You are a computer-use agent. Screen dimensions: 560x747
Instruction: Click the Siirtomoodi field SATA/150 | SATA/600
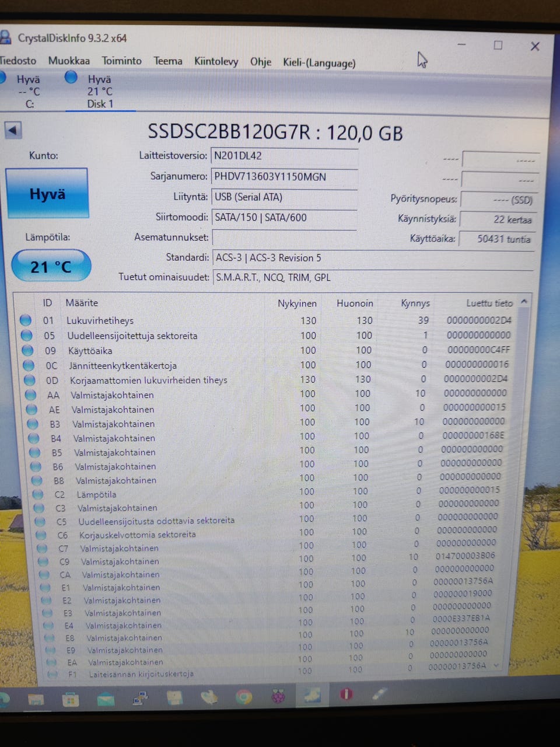pos(284,218)
